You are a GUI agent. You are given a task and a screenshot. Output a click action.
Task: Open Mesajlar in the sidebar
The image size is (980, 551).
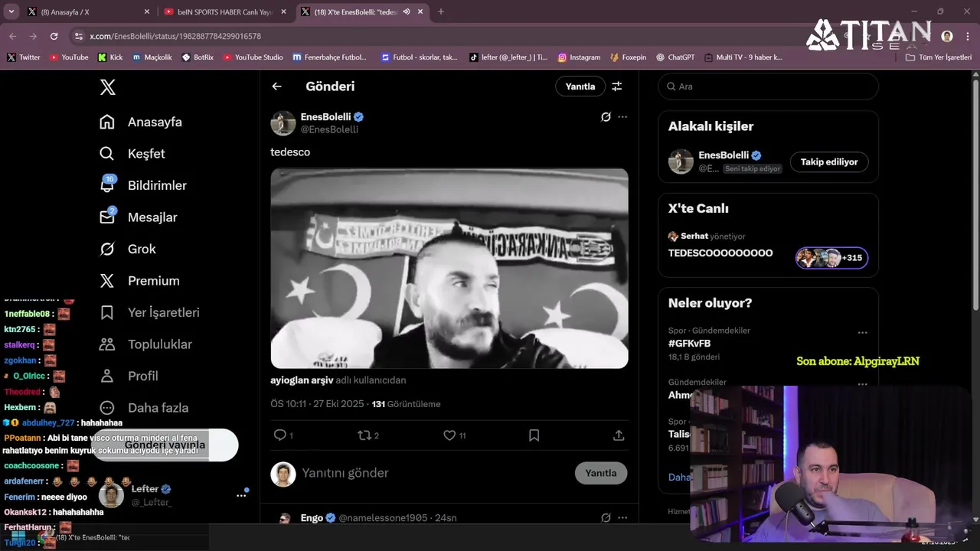(x=139, y=217)
